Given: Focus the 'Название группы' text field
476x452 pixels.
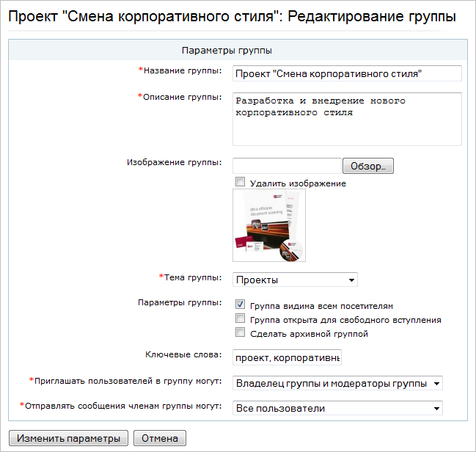Looking at the screenshot, I should point(346,73).
